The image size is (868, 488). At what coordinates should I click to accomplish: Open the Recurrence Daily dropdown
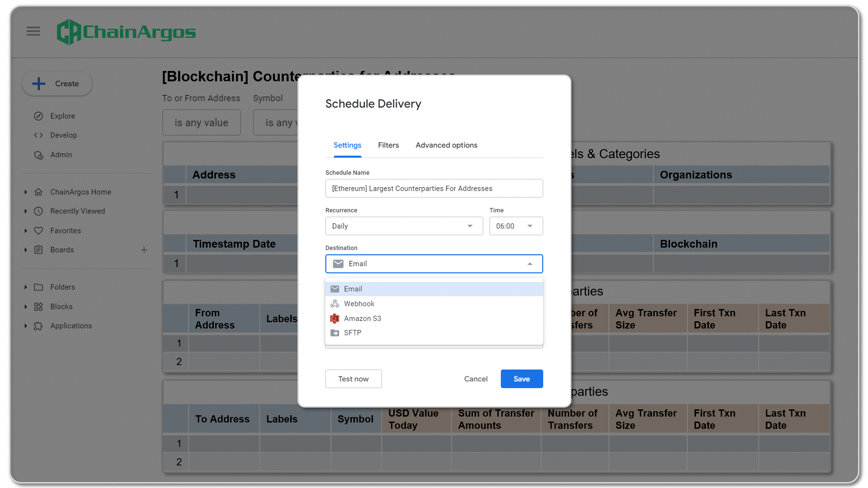click(404, 226)
